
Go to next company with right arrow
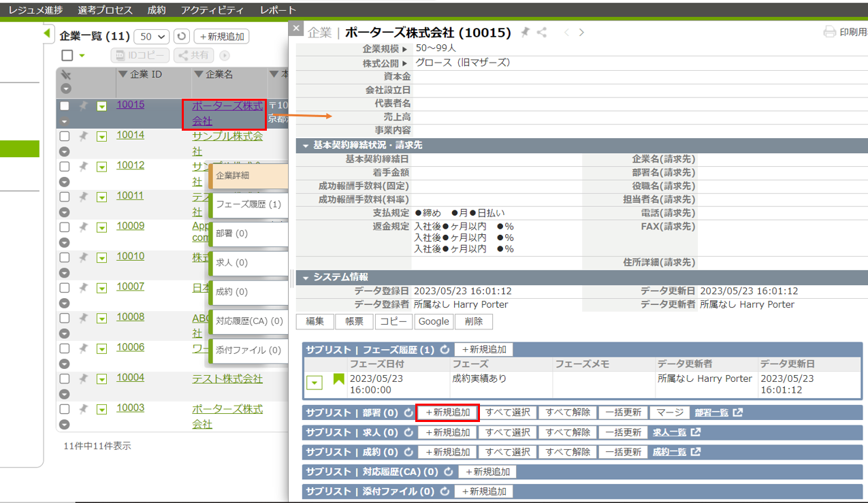[x=581, y=32]
